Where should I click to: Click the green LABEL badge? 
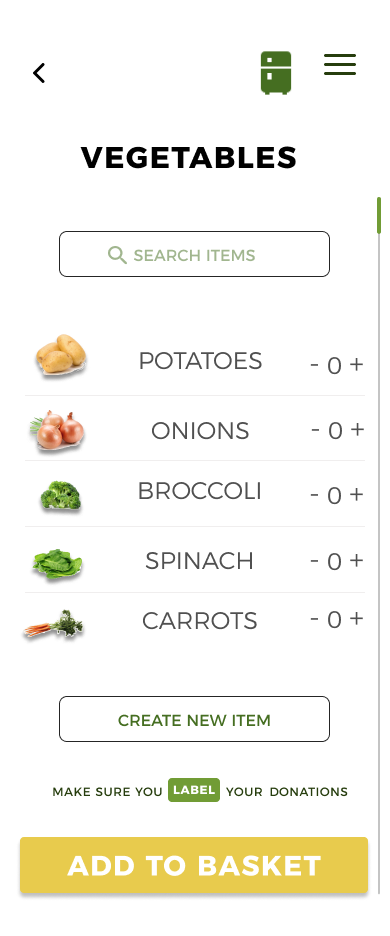(194, 790)
